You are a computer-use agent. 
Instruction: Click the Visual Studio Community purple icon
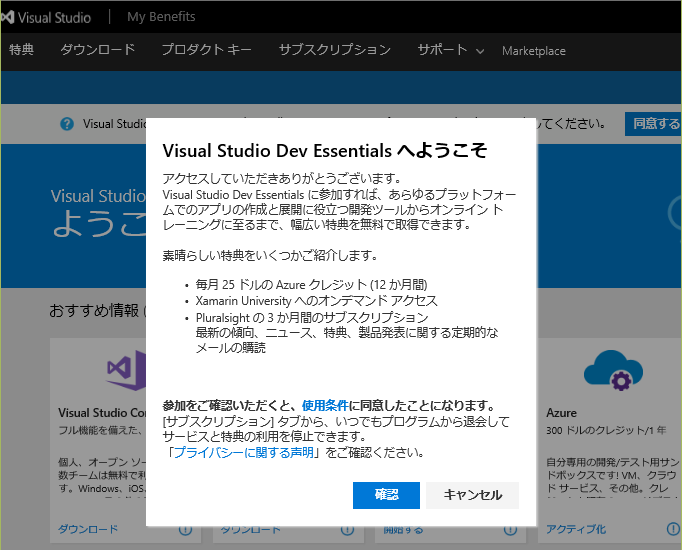click(x=126, y=370)
